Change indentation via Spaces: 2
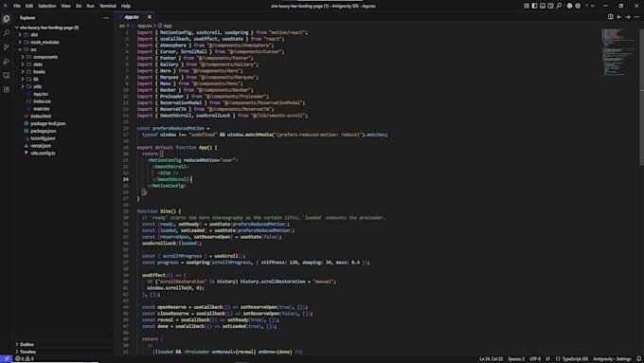This screenshot has width=644, height=363. point(516,359)
